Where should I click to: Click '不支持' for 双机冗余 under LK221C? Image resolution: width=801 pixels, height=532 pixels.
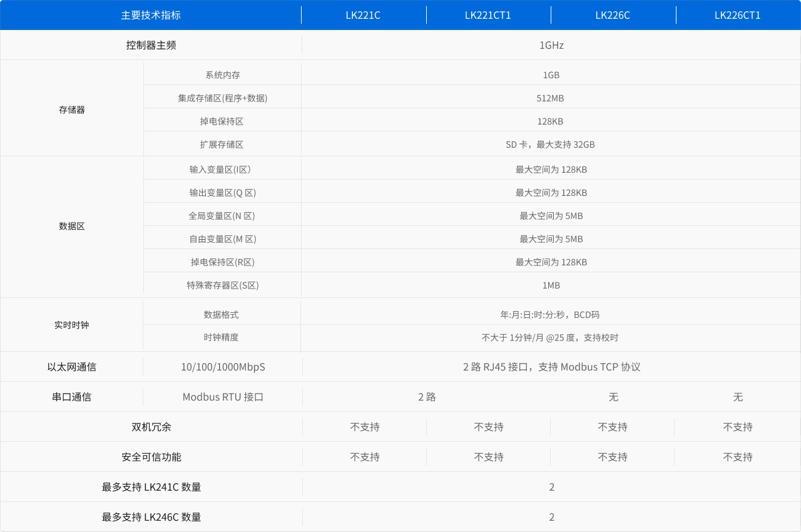pyautogui.click(x=365, y=427)
